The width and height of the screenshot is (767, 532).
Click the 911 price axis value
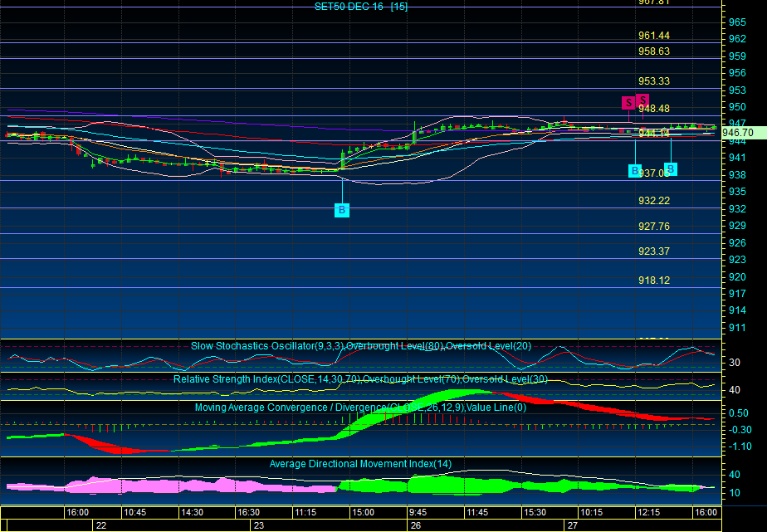pos(737,328)
